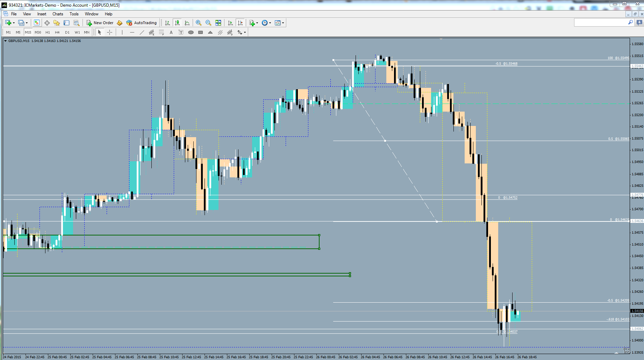
Task: Select H4 timeframe
Action: (x=57, y=32)
